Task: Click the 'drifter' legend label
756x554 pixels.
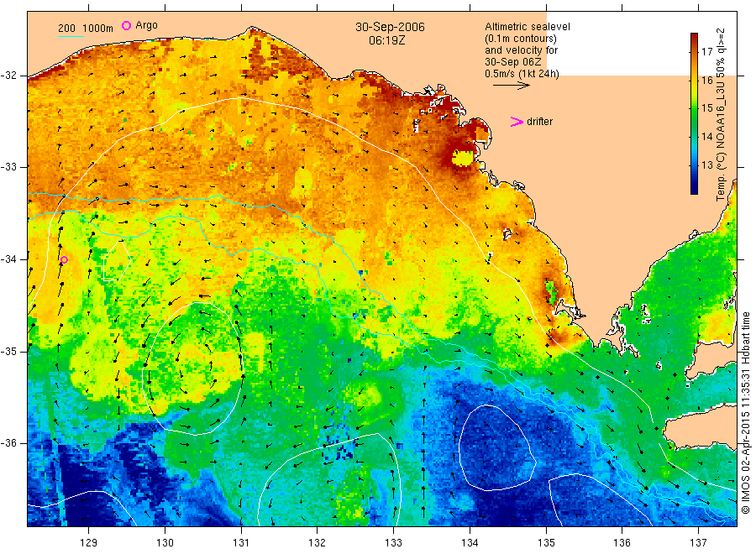Action: pos(539,122)
